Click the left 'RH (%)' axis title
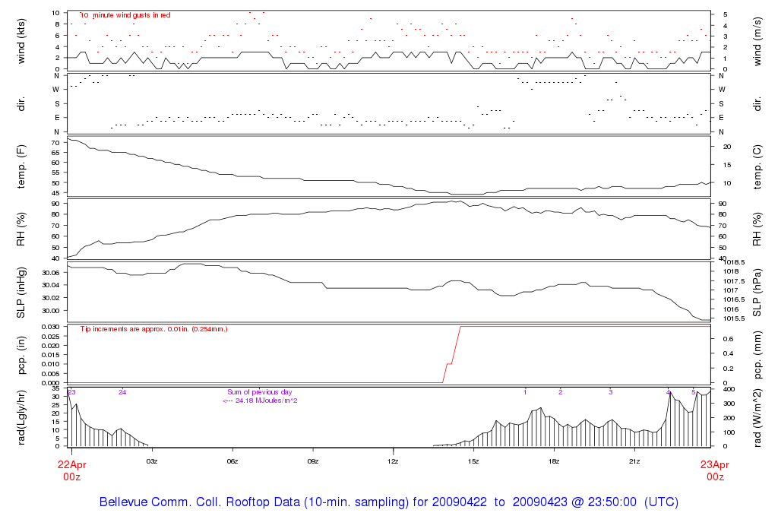Viewport: 778px width, 532px height. 21,230
